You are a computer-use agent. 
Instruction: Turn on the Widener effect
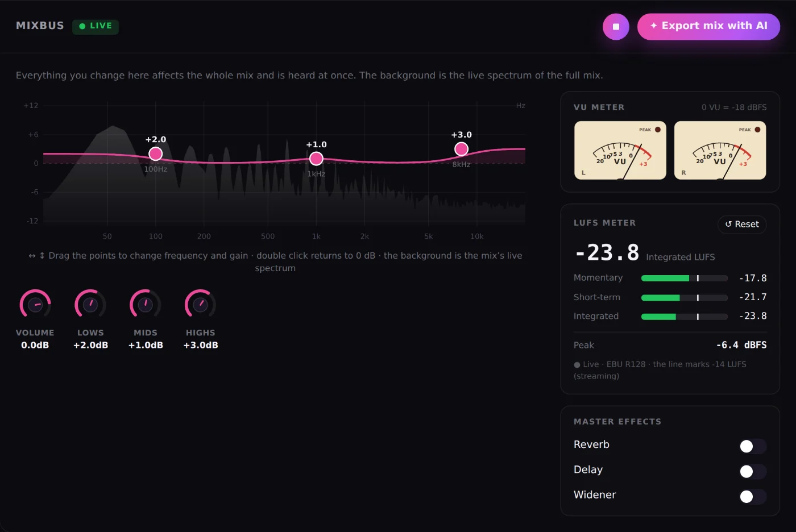coord(753,496)
